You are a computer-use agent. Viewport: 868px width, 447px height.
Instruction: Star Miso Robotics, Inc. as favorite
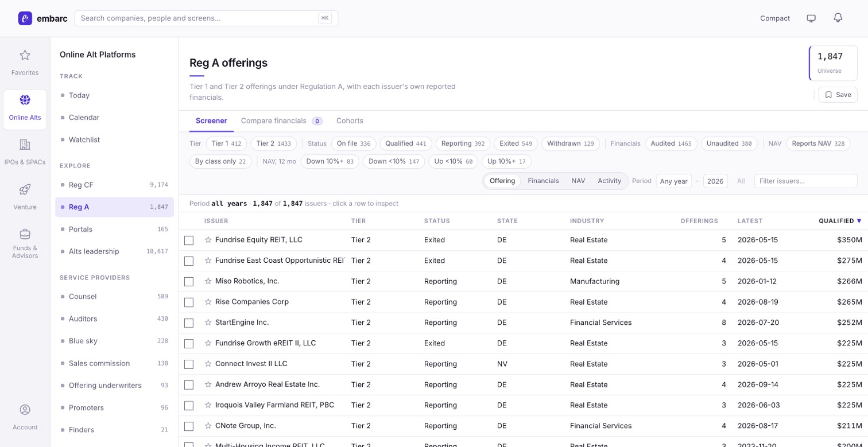(x=208, y=281)
